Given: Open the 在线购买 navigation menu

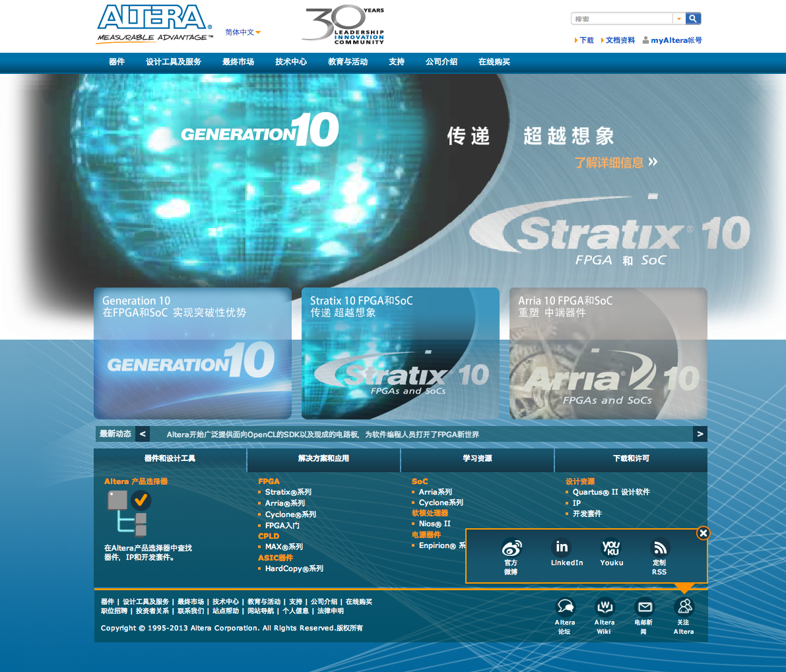Looking at the screenshot, I should coord(494,61).
